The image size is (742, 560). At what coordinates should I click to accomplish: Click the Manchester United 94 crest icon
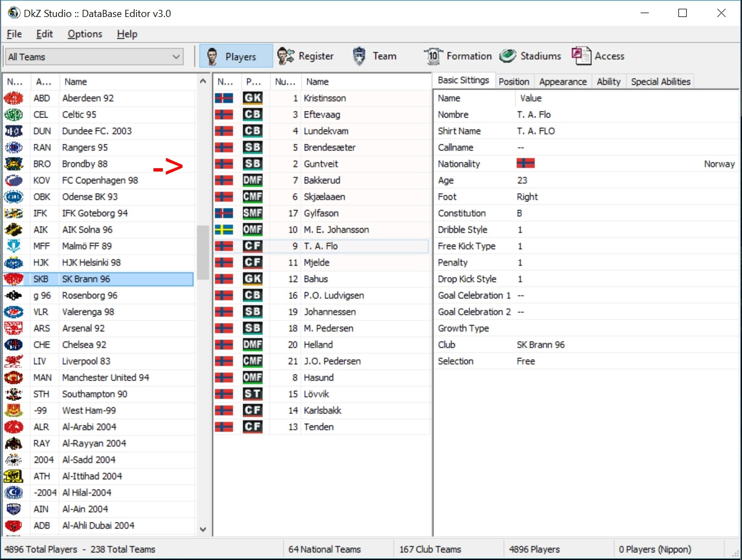(14, 378)
